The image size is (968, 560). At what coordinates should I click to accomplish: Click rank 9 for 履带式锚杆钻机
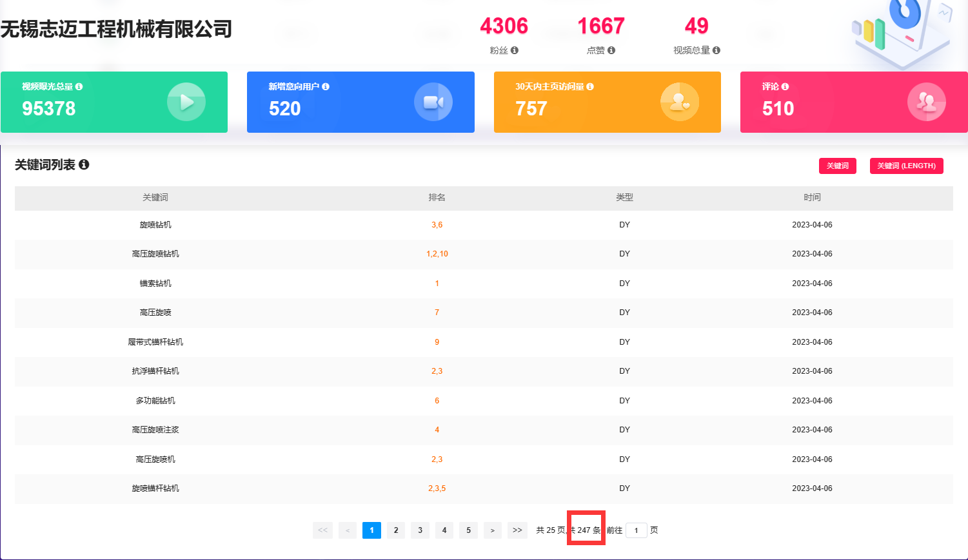coord(437,342)
